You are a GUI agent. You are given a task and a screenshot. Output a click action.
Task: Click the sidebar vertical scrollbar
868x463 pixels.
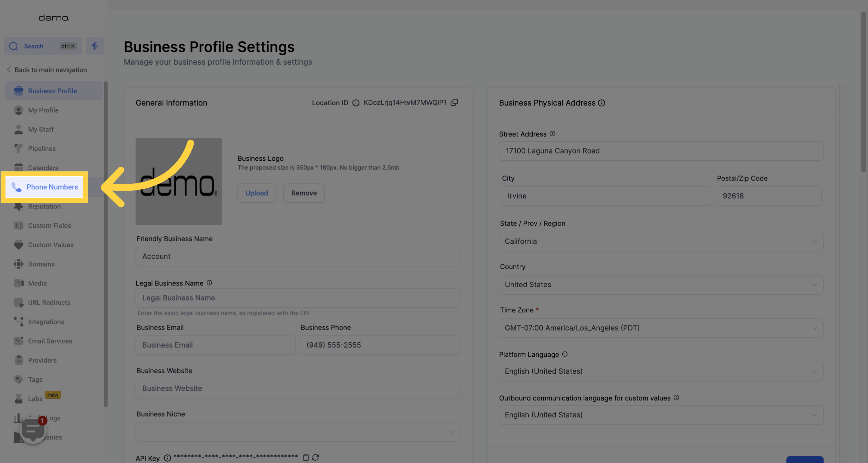(x=106, y=244)
